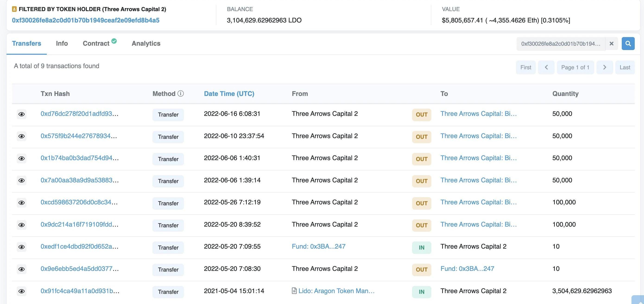Screen dimensions: 644x304
Task: Click the Last page button
Action: [625, 67]
